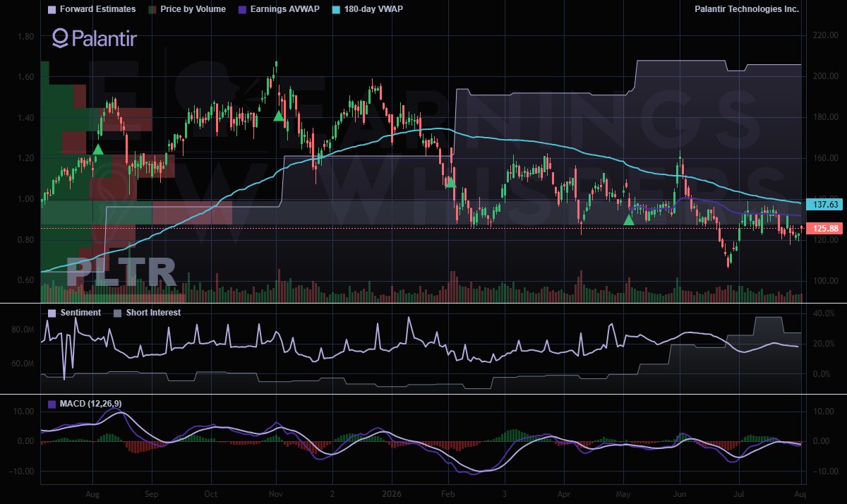This screenshot has width=847, height=504.
Task: Toggle the Price by Volume legend swatch
Action: (x=152, y=10)
